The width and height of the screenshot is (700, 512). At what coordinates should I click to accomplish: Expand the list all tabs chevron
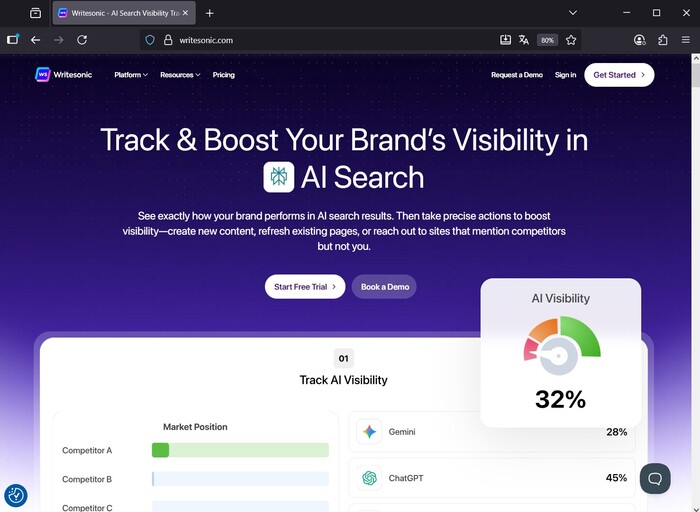pyautogui.click(x=573, y=13)
